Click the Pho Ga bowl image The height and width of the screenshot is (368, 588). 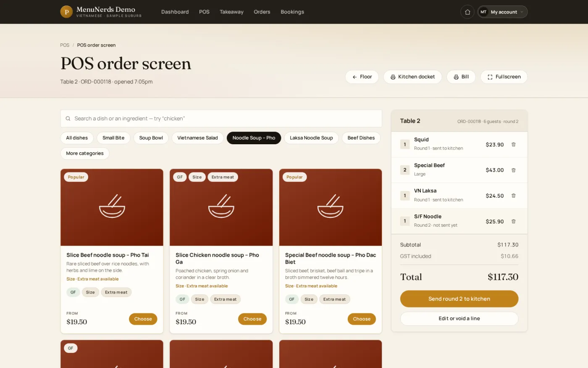(221, 207)
